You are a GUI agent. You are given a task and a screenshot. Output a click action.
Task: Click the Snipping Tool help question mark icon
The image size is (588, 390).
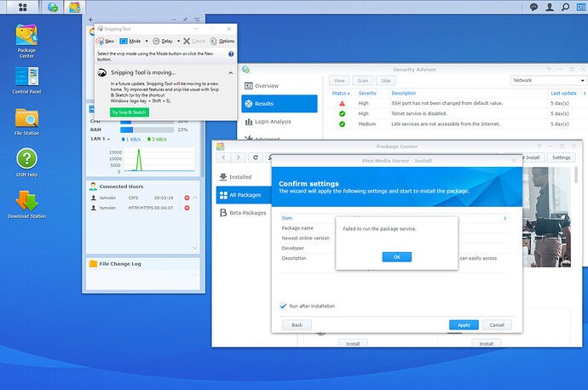pos(231,54)
